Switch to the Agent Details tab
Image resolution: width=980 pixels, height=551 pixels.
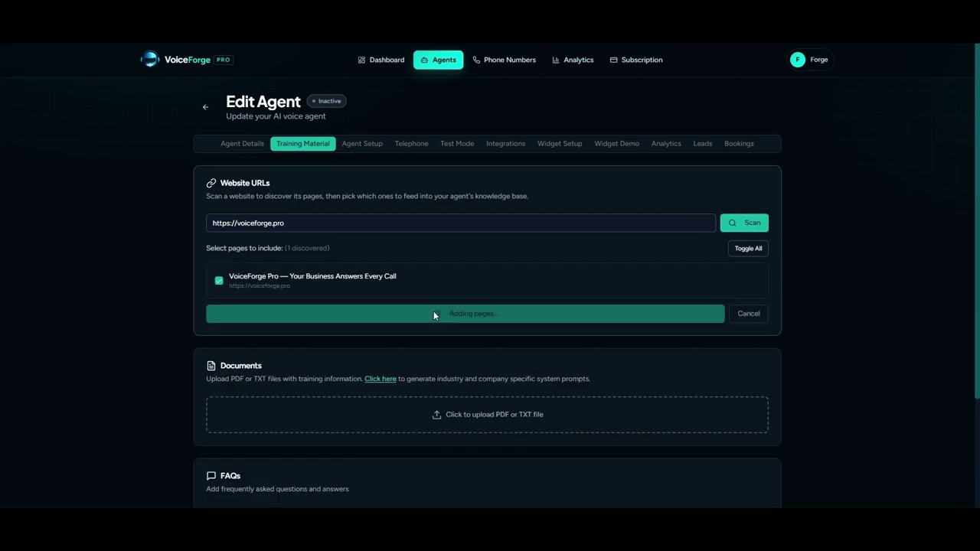click(x=242, y=144)
